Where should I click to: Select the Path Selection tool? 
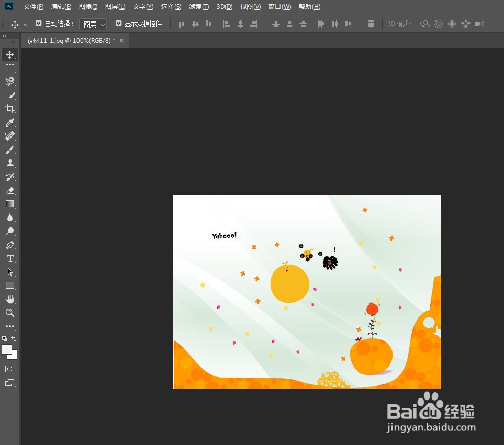click(9, 272)
